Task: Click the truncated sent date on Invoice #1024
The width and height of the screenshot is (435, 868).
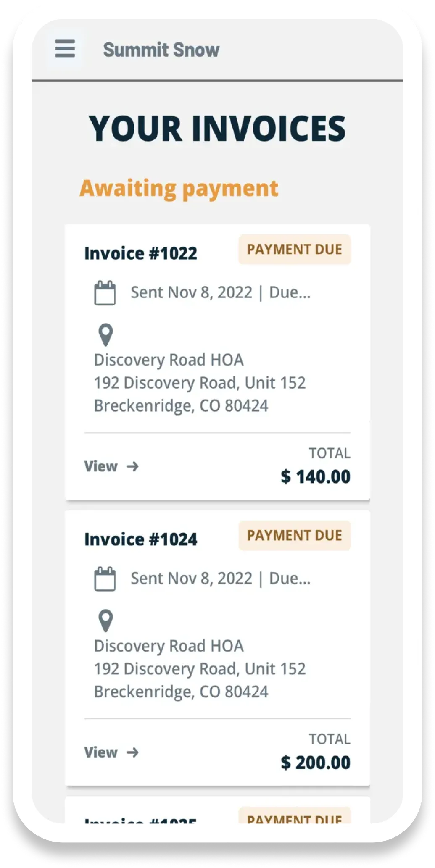Action: [x=220, y=579]
